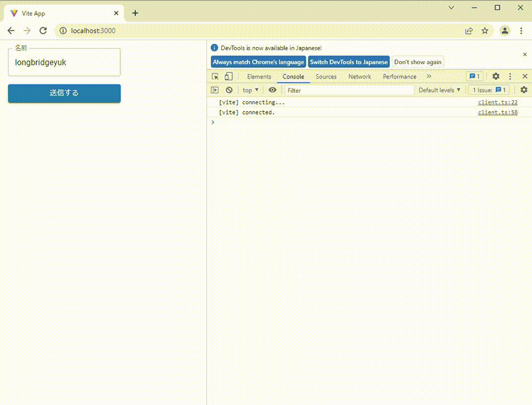Click Switch DevTools to Japanese
The image size is (532, 405).
(348, 62)
